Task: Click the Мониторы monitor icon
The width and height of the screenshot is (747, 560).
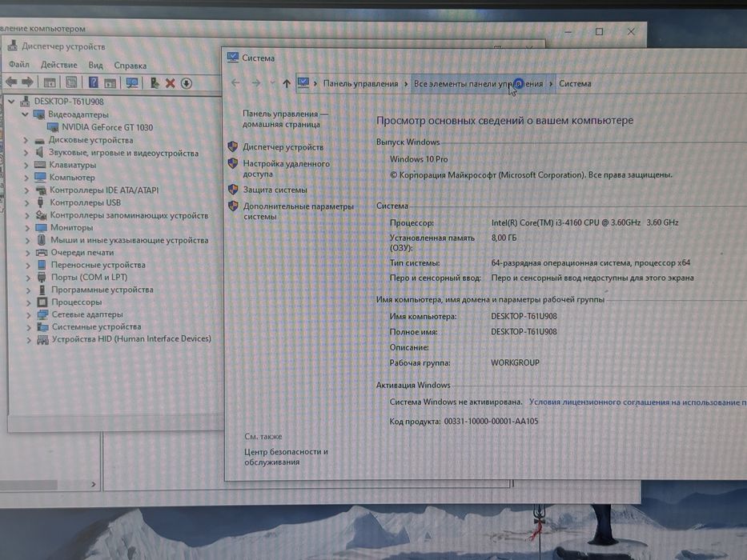Action: 41,228
